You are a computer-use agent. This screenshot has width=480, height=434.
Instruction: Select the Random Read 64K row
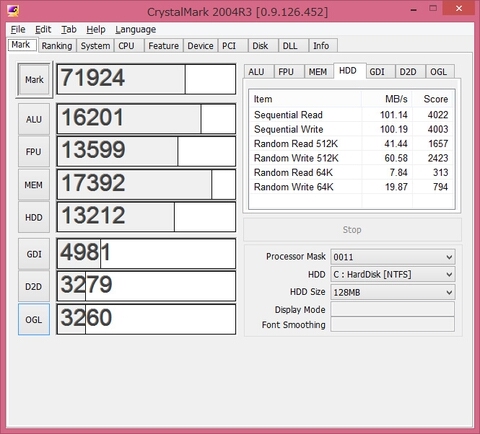click(351, 173)
